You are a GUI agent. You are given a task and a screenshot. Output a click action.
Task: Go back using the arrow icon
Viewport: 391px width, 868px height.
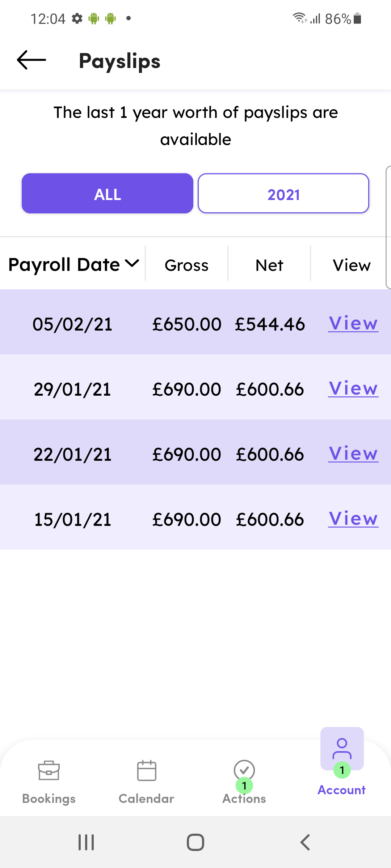click(x=31, y=60)
